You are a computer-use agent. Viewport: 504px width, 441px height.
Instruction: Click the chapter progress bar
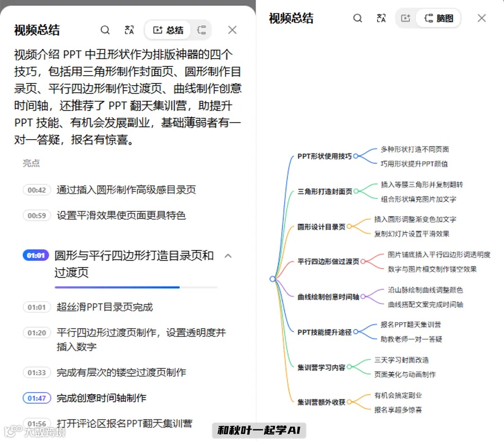coord(136,288)
